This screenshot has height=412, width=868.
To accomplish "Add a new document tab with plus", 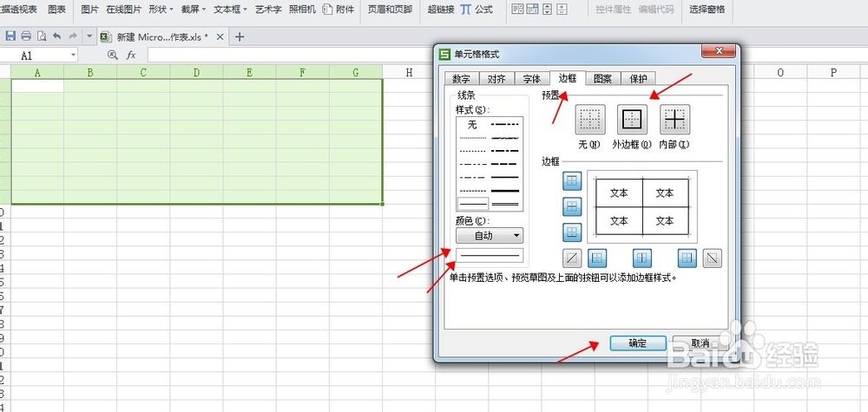I will click(240, 37).
